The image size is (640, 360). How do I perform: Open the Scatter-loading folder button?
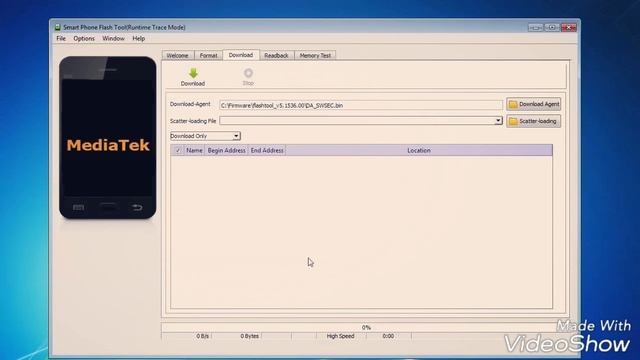point(533,121)
